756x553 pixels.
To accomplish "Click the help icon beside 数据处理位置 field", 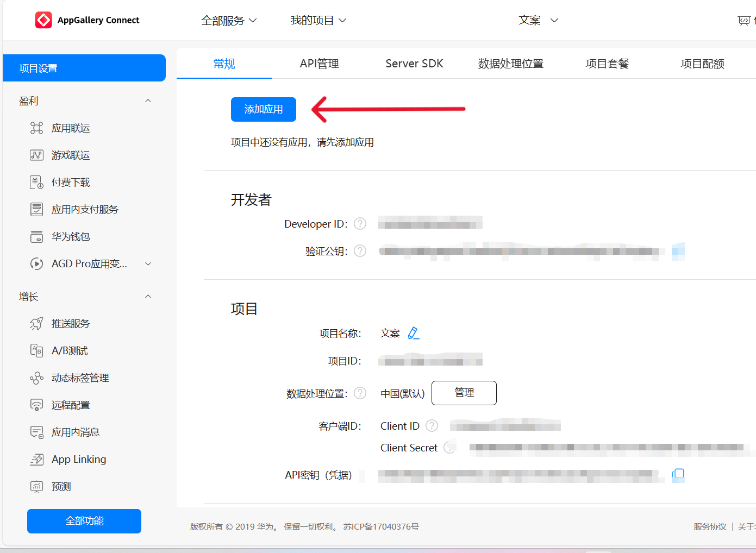I will (x=360, y=393).
